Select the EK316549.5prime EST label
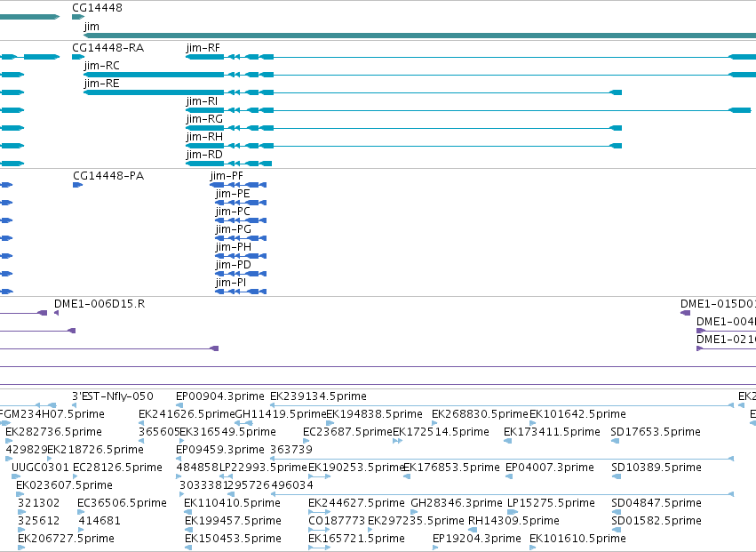Screen dimensions: 756x552 tap(227, 432)
